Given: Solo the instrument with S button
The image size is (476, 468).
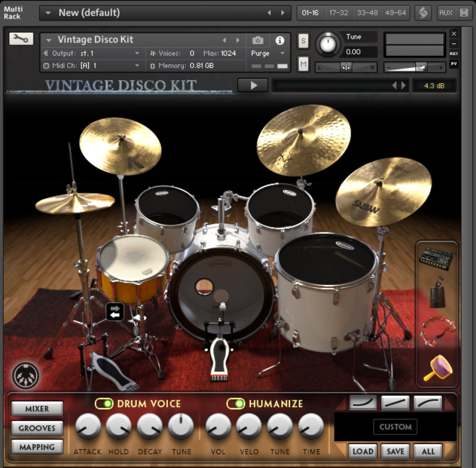Looking at the screenshot, I should tap(303, 41).
